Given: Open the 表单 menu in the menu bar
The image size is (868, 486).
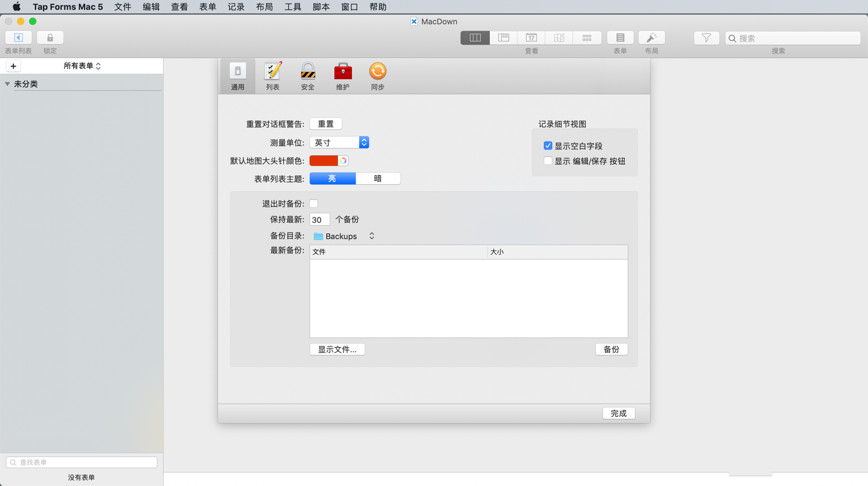Looking at the screenshot, I should (x=208, y=7).
